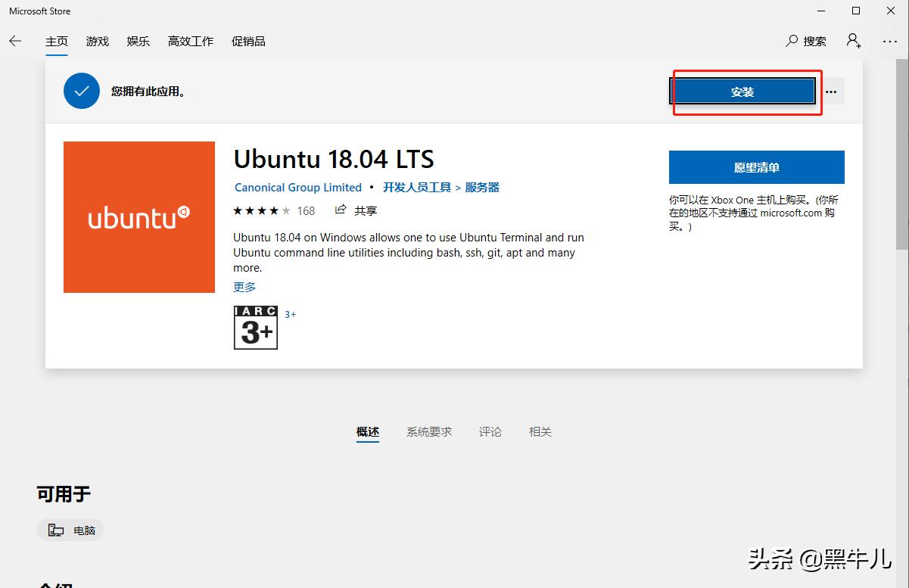The image size is (909, 588).
Task: Open the Canonical Group Limited publisher link
Action: coord(297,187)
